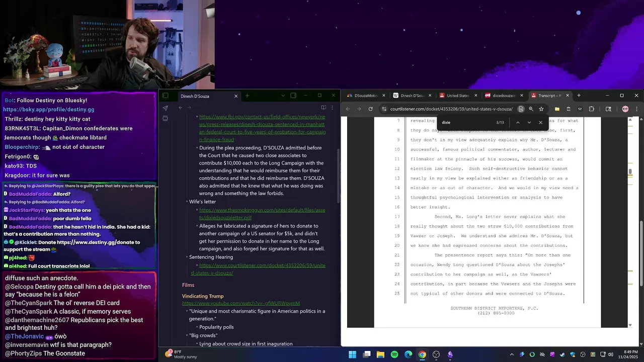Image resolution: width=644 pixels, height=362 pixels.
Task: Go to previous find result
Action: 518,123
